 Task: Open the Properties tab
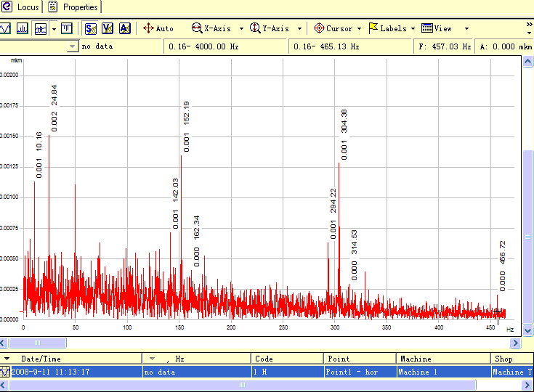pyautogui.click(x=74, y=7)
